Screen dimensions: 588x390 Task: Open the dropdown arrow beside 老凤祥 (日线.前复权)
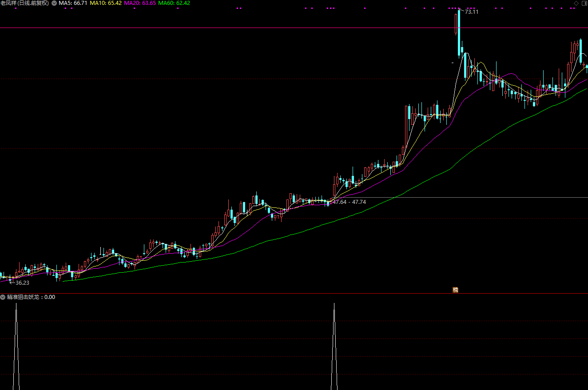[x=54, y=3]
